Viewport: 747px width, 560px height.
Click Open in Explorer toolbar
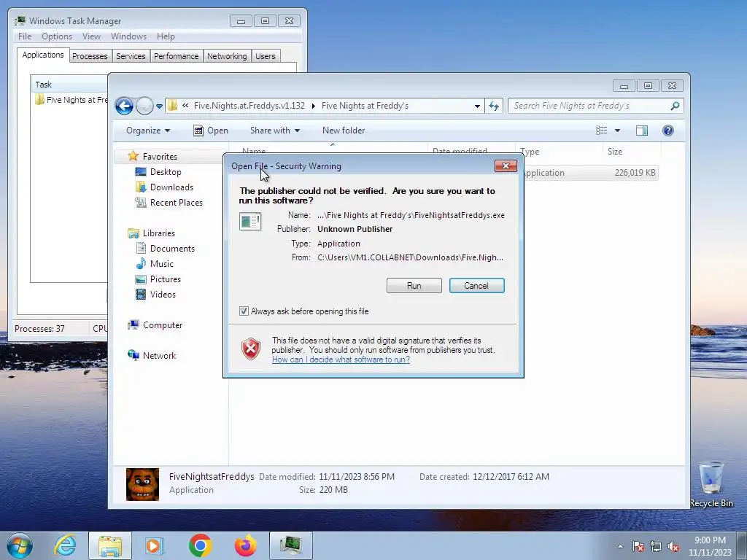pyautogui.click(x=211, y=131)
